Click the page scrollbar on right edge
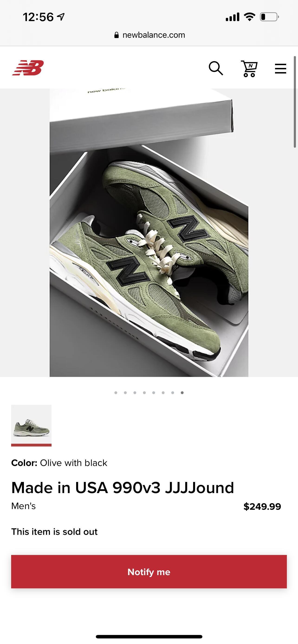 pyautogui.click(x=295, y=102)
